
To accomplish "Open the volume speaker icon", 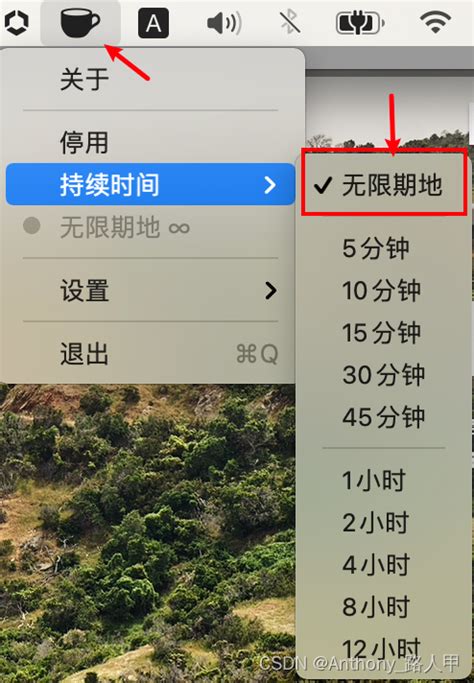I will pos(224,23).
